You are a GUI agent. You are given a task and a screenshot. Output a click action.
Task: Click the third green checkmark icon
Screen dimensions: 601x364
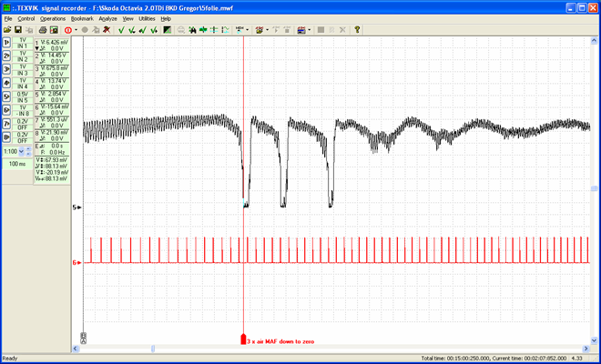[143, 29]
